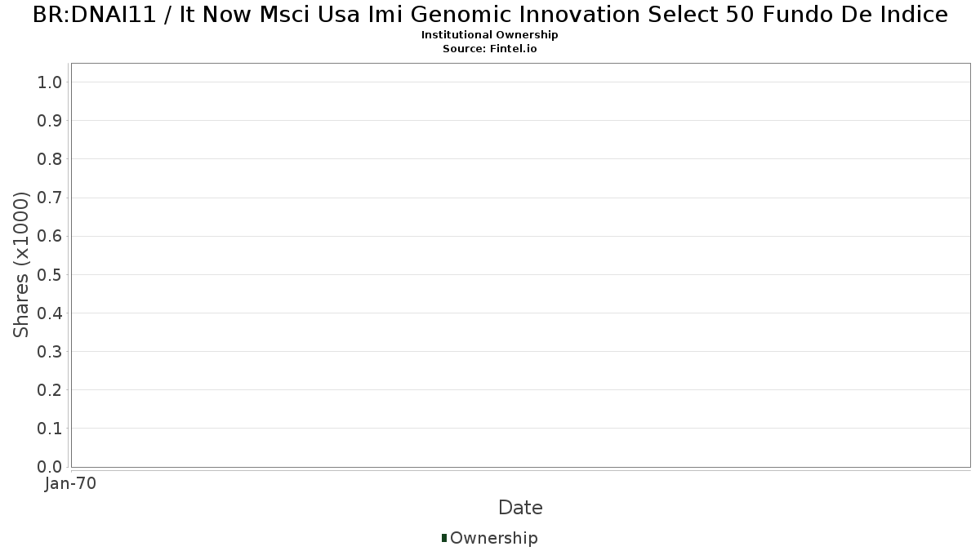This screenshot has height=551, width=980.
Task: Select the 0.1 y-axis tick label
Action: point(50,429)
